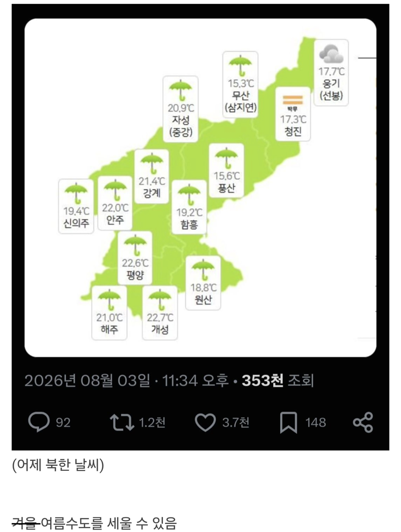Click the umbrella icon on 평양 card

(135, 245)
